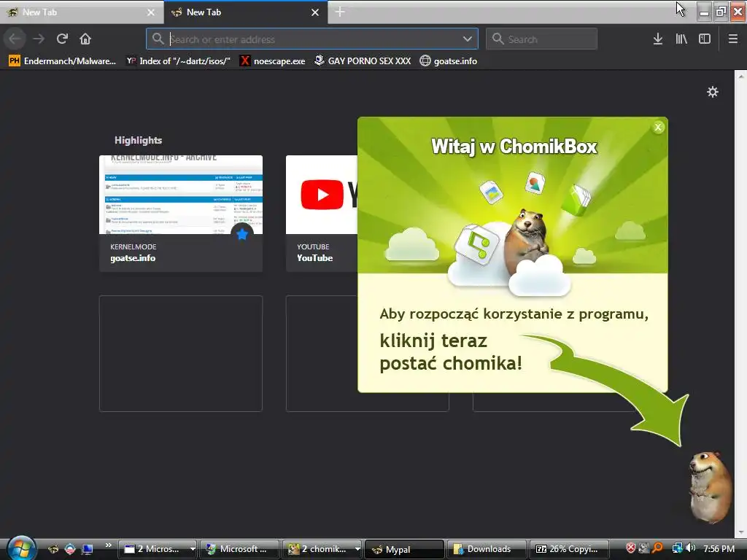
Task: Launch Mypal from quick launch raccoon icon
Action: coord(53,549)
